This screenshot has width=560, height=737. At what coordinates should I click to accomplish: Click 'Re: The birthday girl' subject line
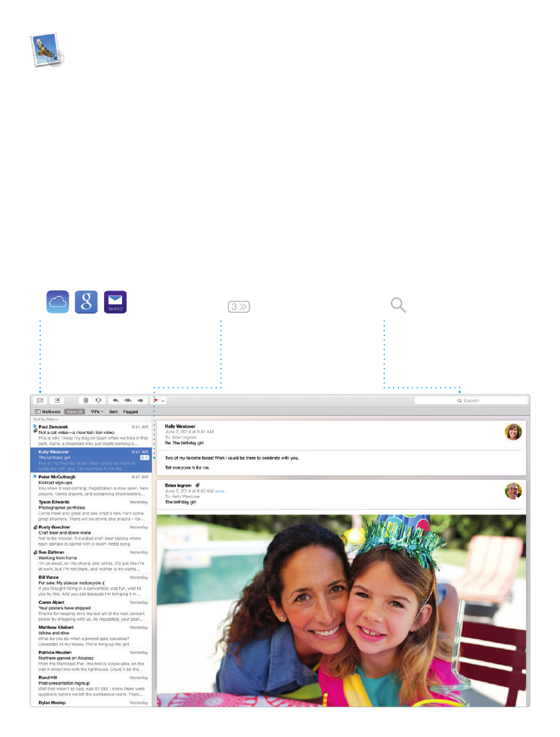(x=184, y=443)
